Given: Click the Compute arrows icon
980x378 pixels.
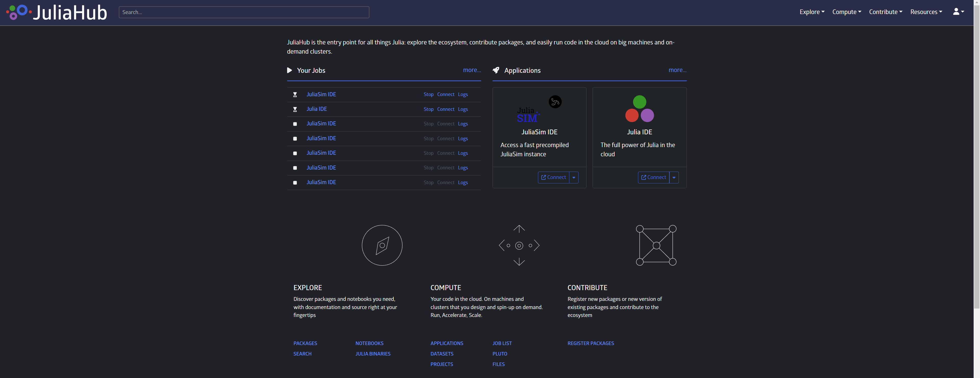Looking at the screenshot, I should point(519,245).
